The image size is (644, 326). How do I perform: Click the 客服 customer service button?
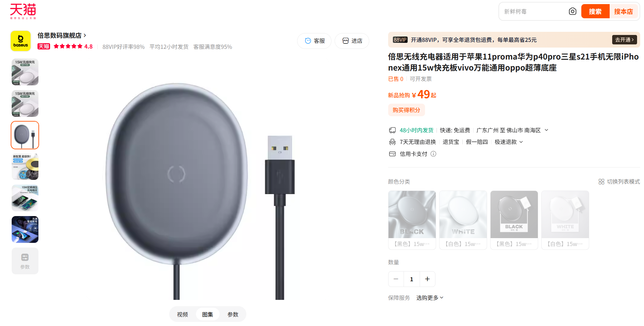(x=314, y=41)
